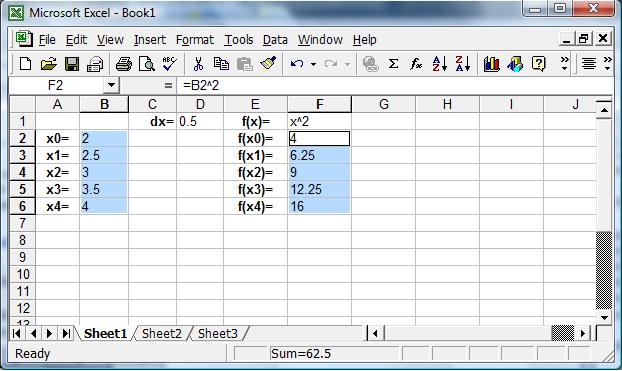Open Print Preview magnifier icon

click(x=147, y=63)
